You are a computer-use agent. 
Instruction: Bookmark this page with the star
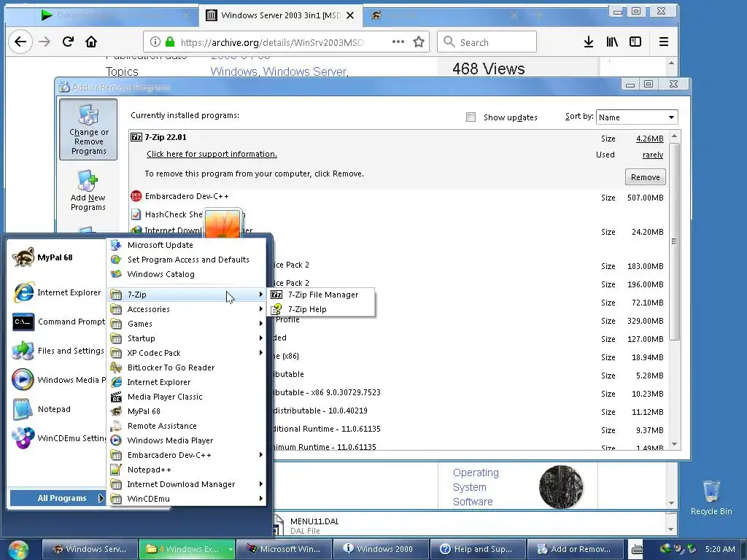click(419, 42)
